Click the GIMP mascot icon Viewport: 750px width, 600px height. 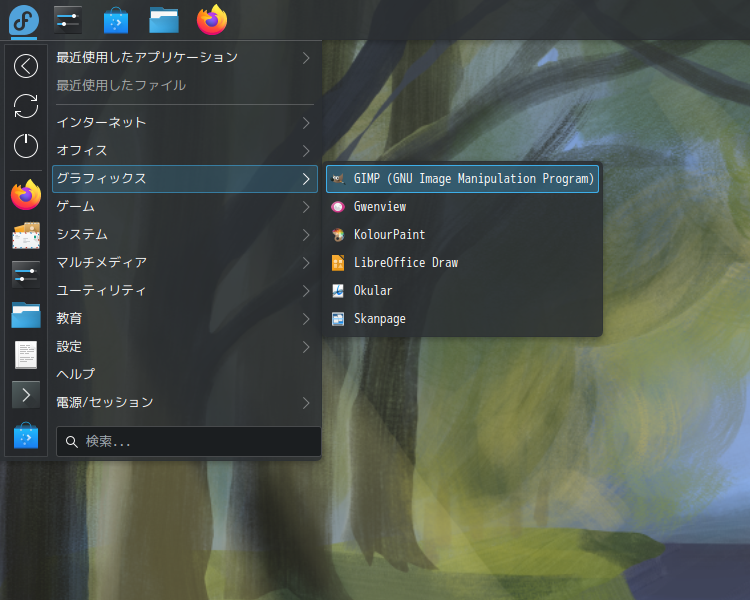(338, 179)
